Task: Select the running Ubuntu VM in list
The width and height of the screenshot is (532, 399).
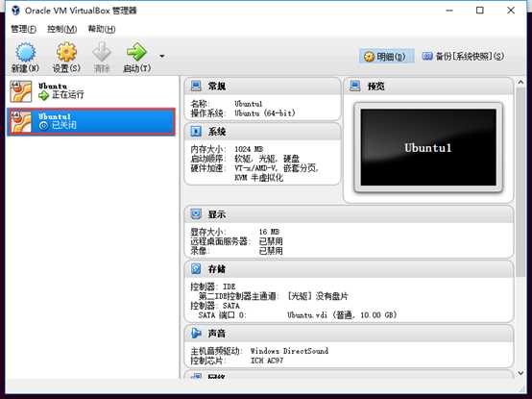Action: pos(91,91)
